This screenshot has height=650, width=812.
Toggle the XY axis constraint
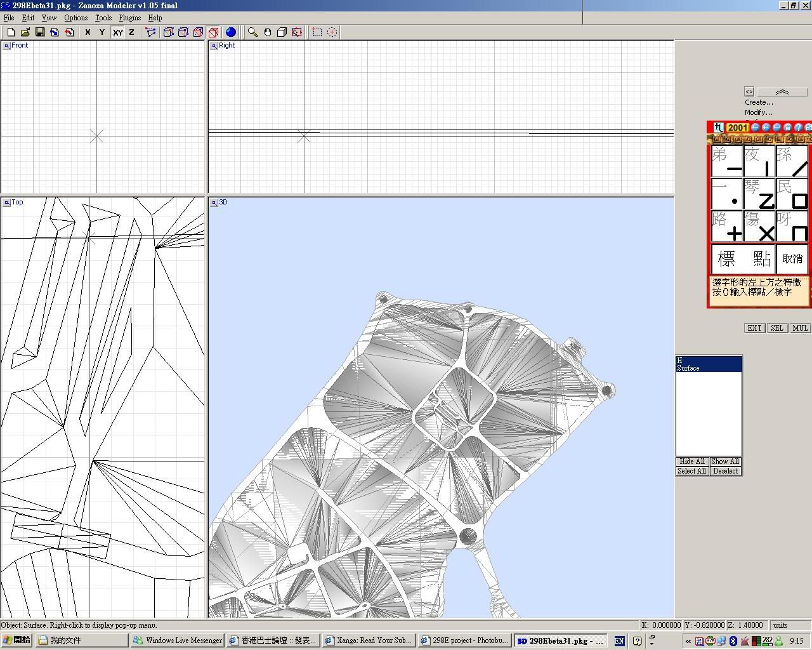118,32
